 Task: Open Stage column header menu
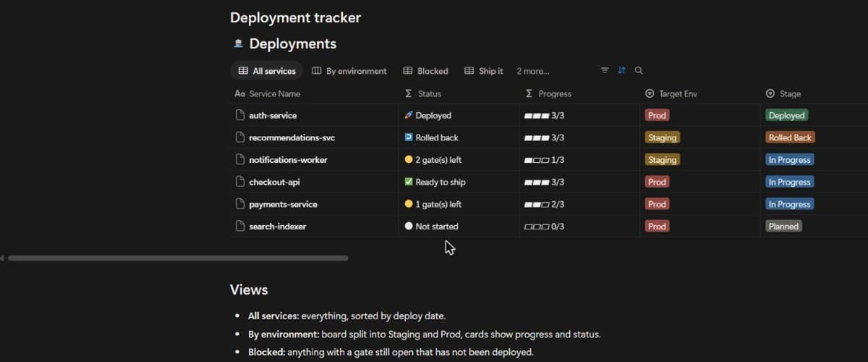pos(814,93)
